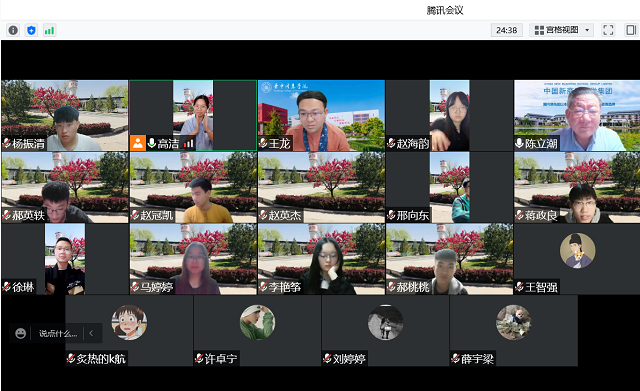Click muted mic icon of 许卓宁
Viewport: 640px width, 391px height.
click(199, 359)
